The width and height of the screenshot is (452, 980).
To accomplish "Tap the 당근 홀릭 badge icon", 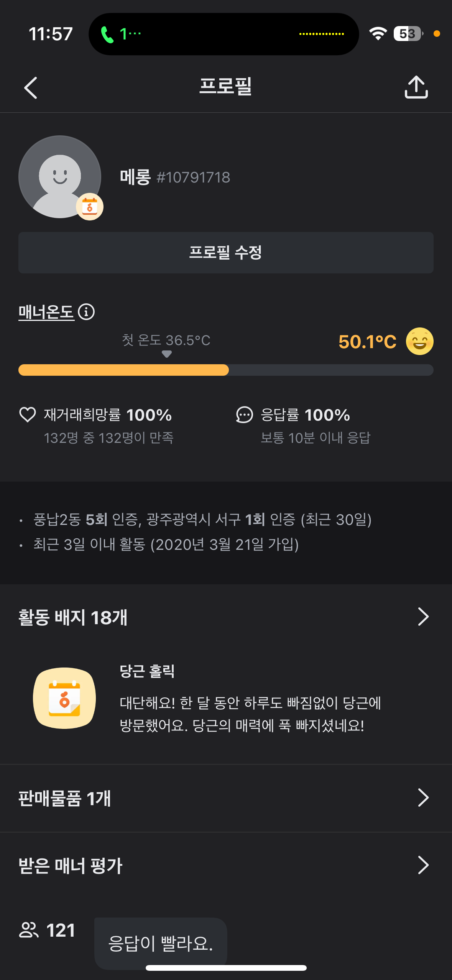I will (64, 698).
